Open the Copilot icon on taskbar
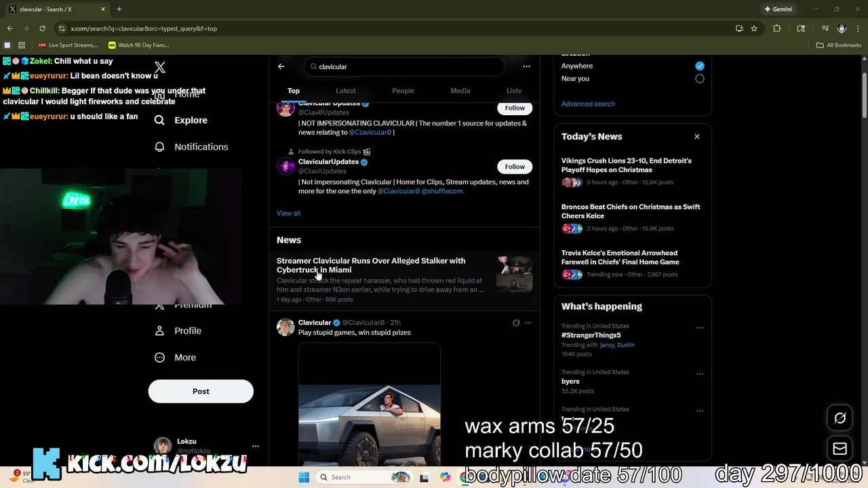Image resolution: width=868 pixels, height=488 pixels. coord(445,477)
